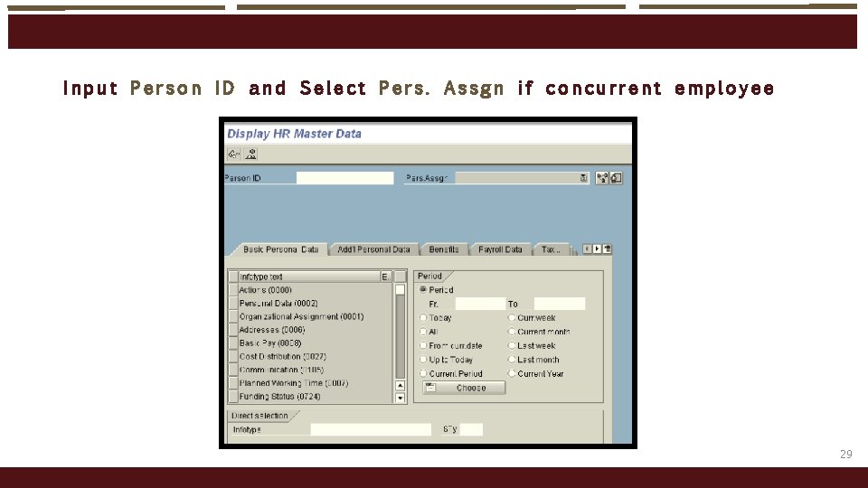Select the Period radio button

[423, 290]
